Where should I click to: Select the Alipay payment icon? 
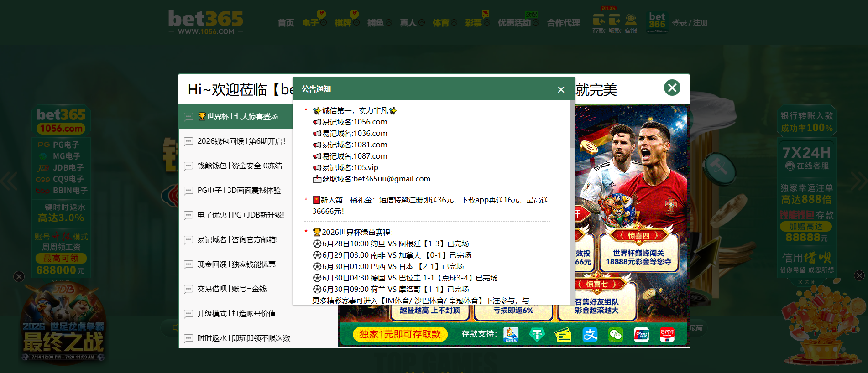pos(590,335)
